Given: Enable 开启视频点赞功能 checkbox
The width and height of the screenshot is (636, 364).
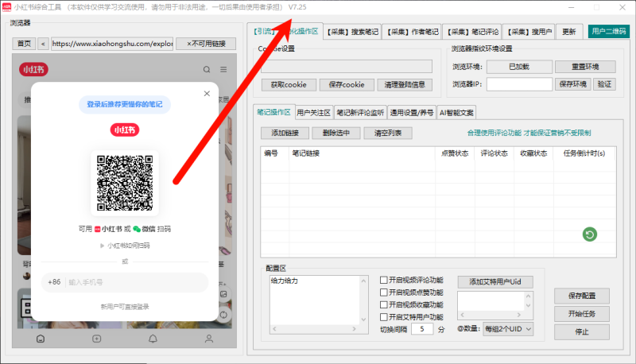Looking at the screenshot, I should [384, 292].
